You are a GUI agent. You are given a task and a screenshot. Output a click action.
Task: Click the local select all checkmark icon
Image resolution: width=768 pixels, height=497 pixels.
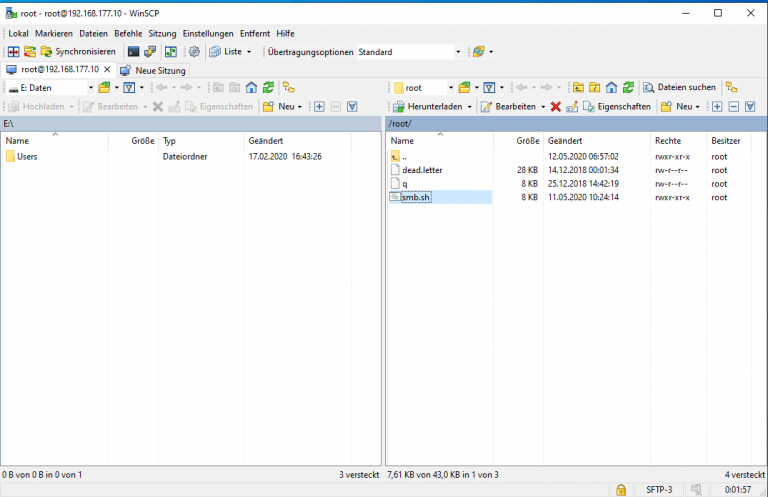tap(352, 106)
